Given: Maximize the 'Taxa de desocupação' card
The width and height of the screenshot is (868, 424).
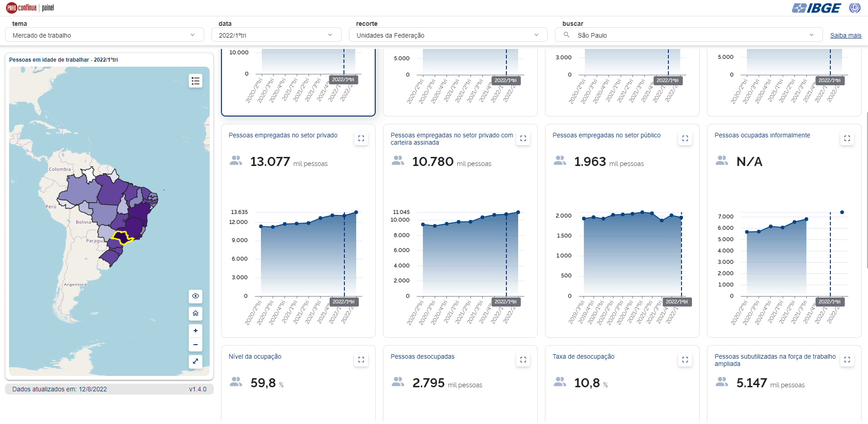Looking at the screenshot, I should 685,360.
